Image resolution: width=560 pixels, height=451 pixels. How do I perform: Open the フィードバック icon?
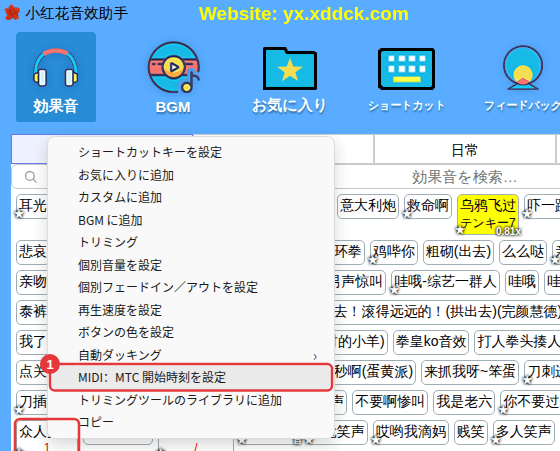522,79
